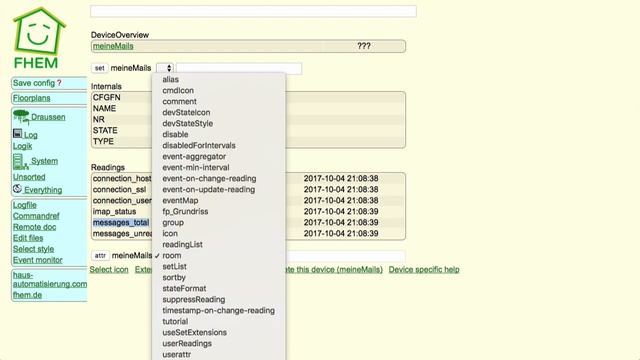Open the Draussen room icon
The image size is (640, 360).
pyautogui.click(x=21, y=116)
